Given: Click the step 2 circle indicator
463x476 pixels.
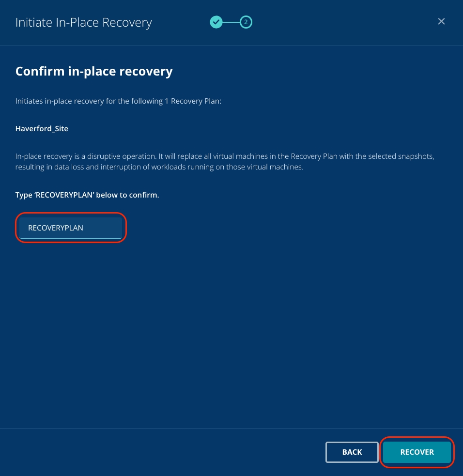Looking at the screenshot, I should 246,22.
